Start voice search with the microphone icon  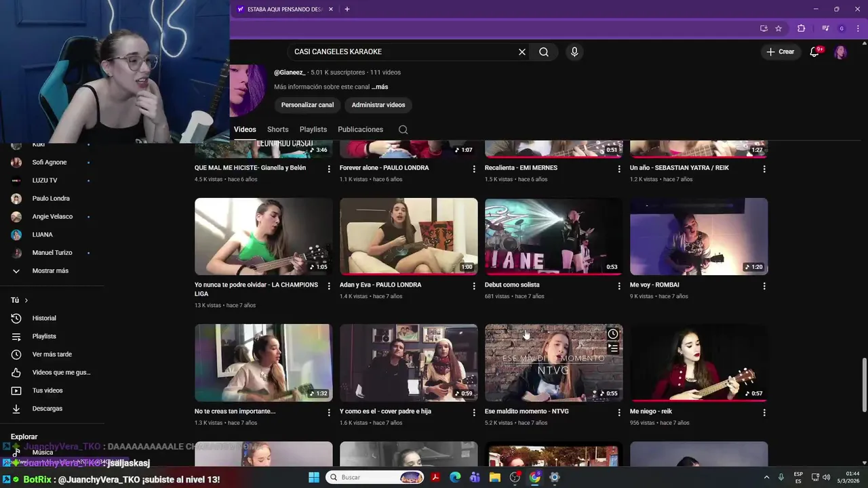tap(574, 52)
